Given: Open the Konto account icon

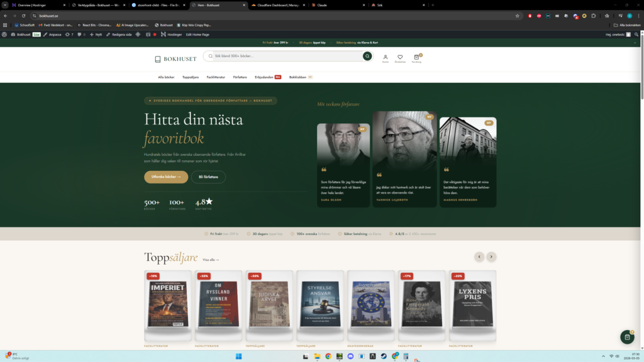Looking at the screenshot, I should [386, 57].
